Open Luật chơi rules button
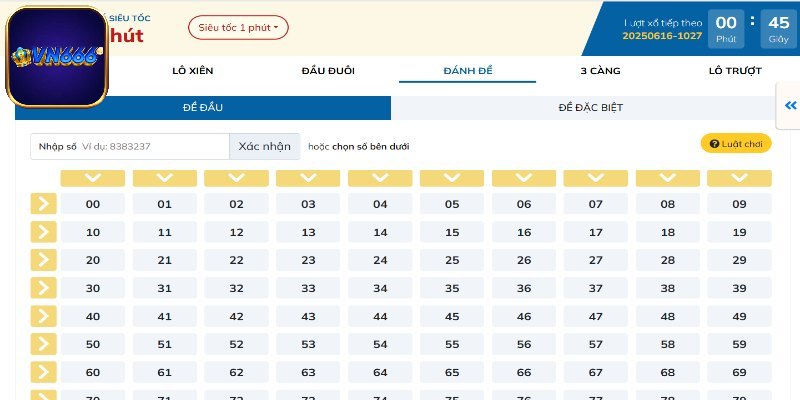 735,144
